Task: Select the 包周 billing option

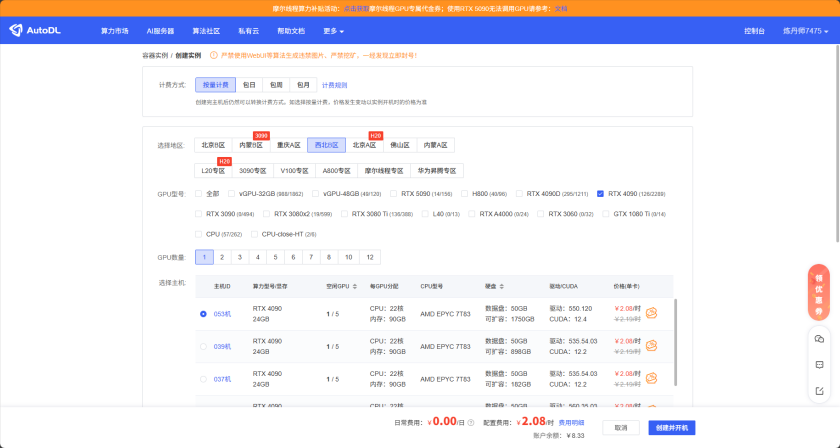Action: pyautogui.click(x=276, y=85)
